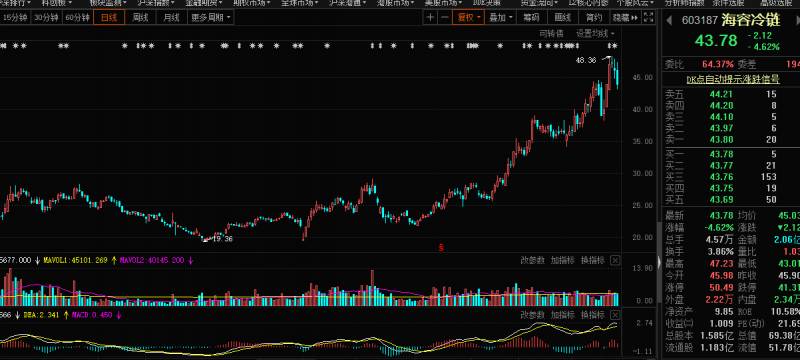Screen dimensions: 800x360
Task: Select the 30分钟 period
Action: point(46,18)
